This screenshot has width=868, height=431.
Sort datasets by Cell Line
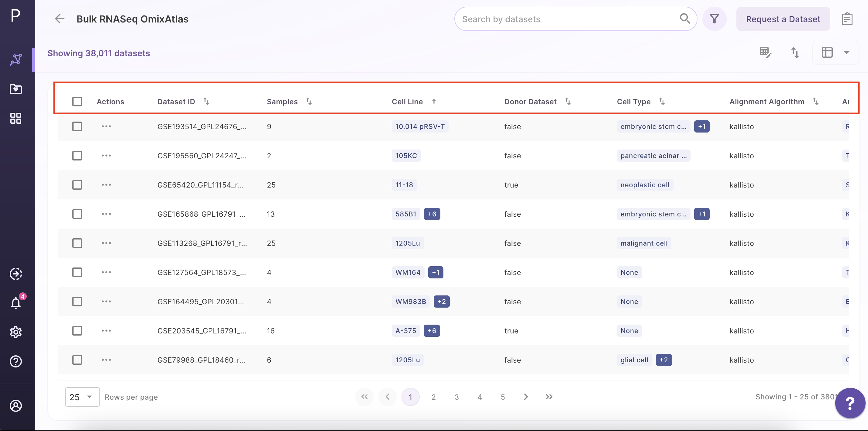pyautogui.click(x=434, y=101)
